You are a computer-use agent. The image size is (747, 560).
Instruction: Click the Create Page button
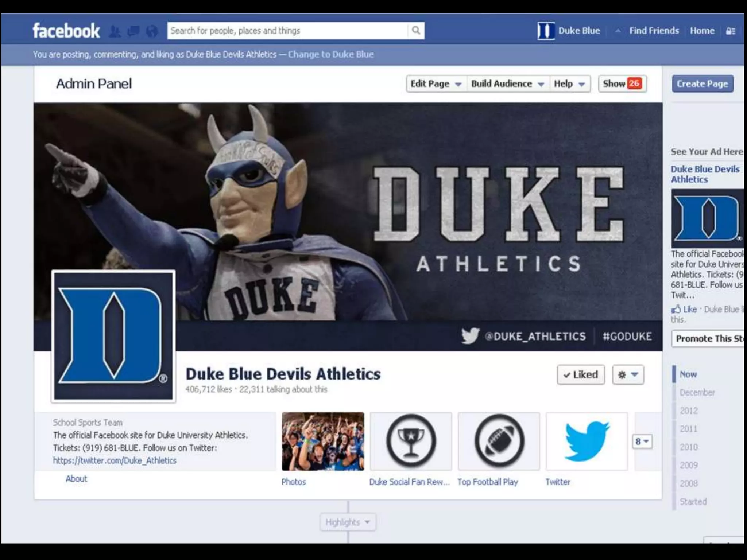click(x=702, y=84)
